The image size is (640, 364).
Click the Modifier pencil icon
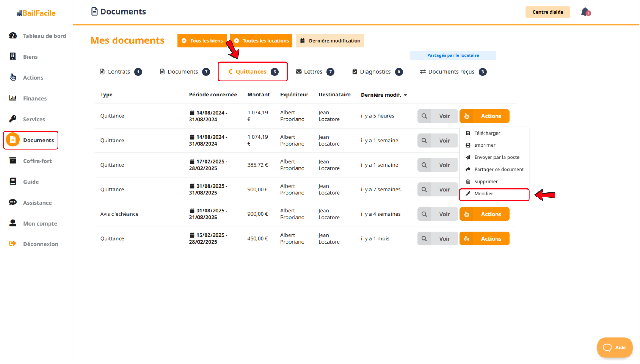(468, 194)
